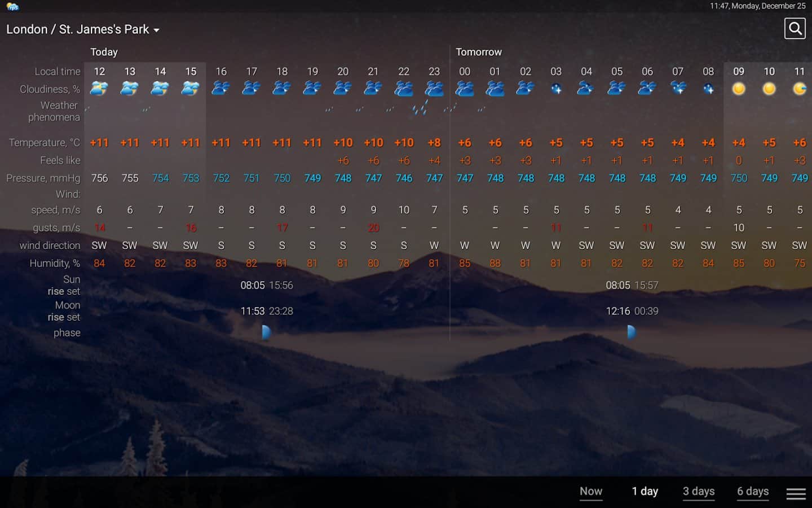Click the crescent moon icon for hour 11
The width and height of the screenshot is (812, 508).
pos(799,89)
